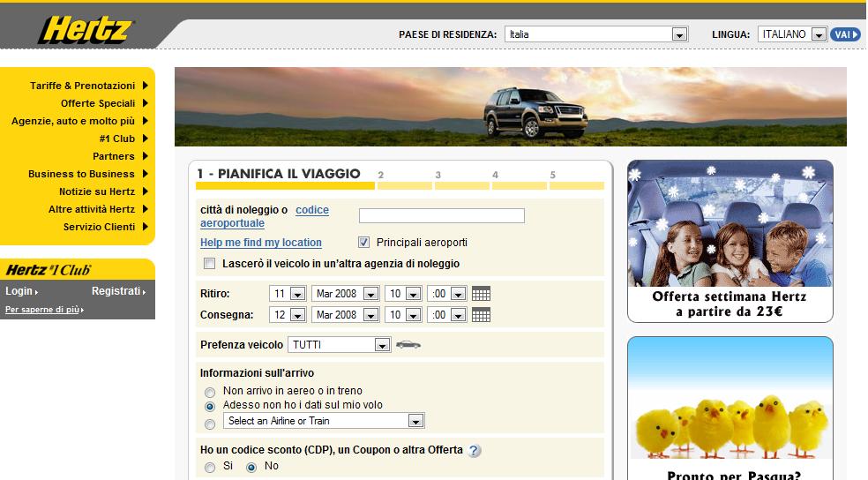Open the Prefenza veicolo TUTTI dropdown
This screenshot has height=480, width=868.
tap(340, 344)
